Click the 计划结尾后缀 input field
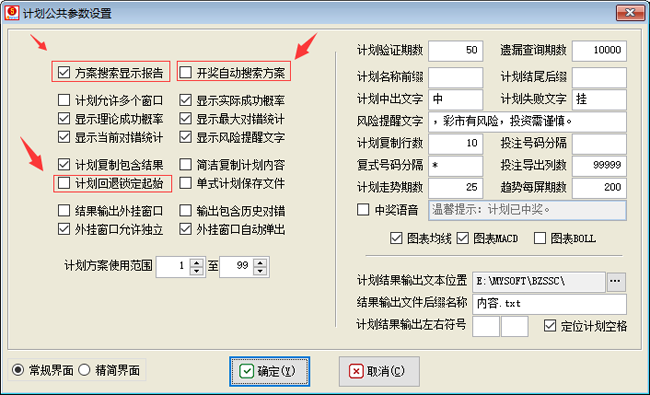The image size is (650, 395). (599, 77)
